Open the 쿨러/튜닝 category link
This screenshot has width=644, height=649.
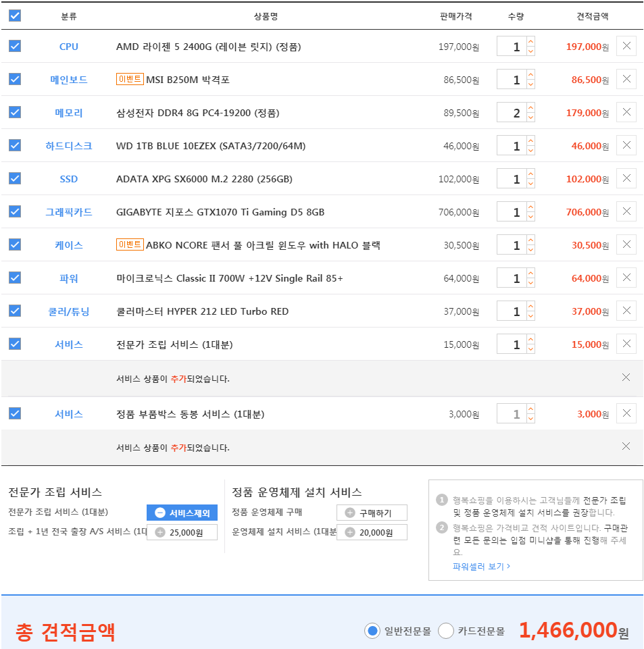click(x=69, y=311)
